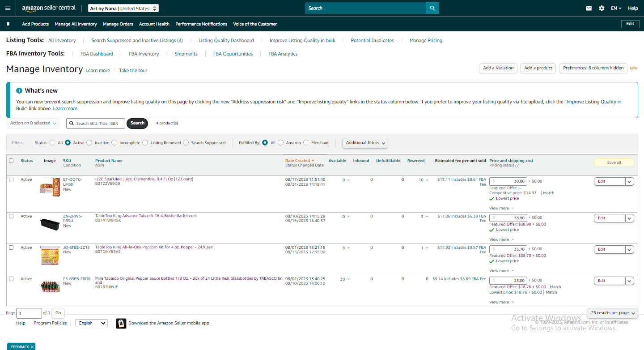Open the Art by Nana store selector
Viewport: 644px width, 350px height.
pyautogui.click(x=123, y=9)
